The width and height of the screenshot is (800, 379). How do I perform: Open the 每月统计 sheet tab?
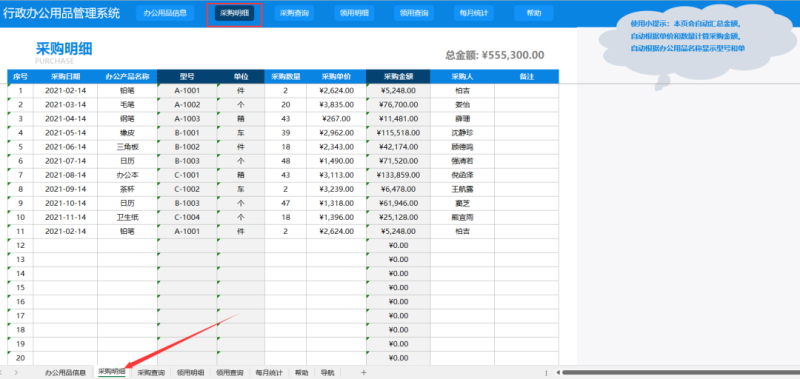pos(269,372)
